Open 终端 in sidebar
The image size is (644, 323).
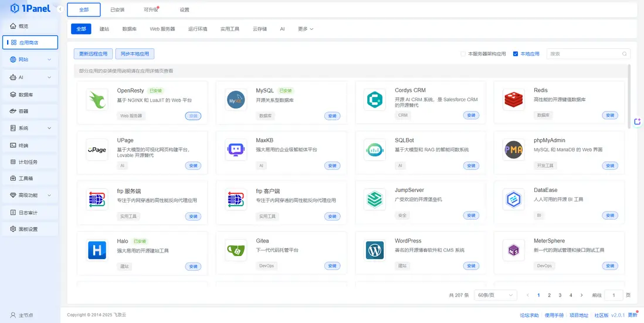coord(30,145)
